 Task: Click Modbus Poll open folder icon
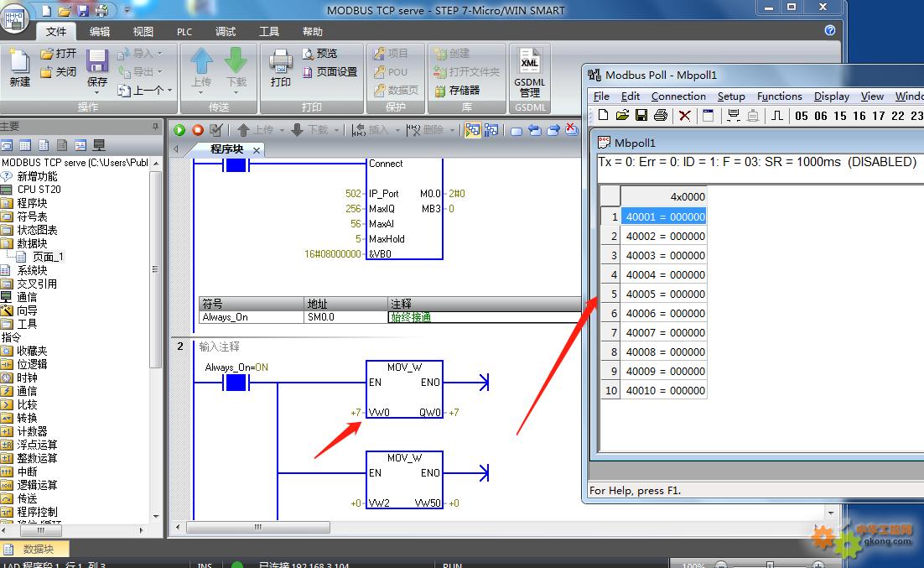(x=622, y=116)
